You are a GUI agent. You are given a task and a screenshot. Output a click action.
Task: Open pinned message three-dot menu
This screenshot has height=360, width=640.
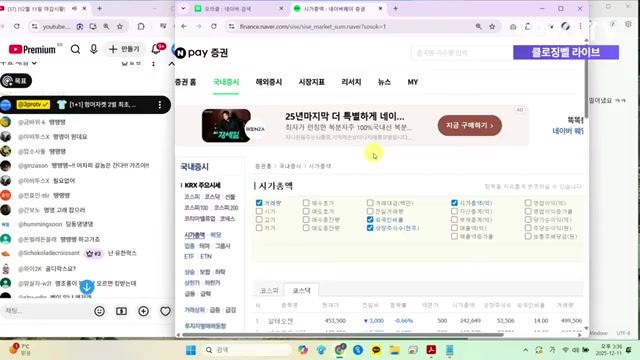[160, 105]
